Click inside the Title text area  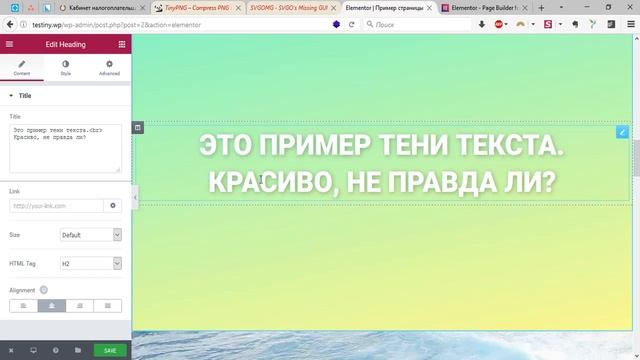click(x=65, y=148)
